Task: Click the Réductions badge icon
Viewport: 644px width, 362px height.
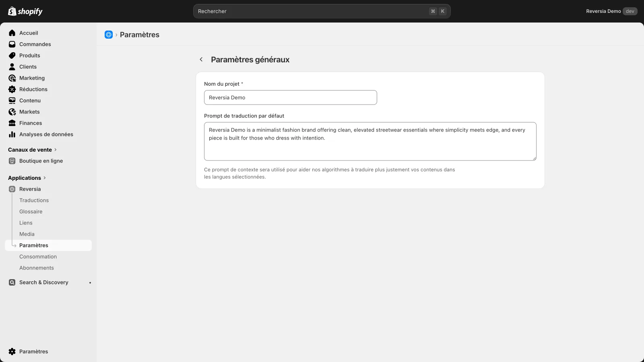Action: click(12, 89)
